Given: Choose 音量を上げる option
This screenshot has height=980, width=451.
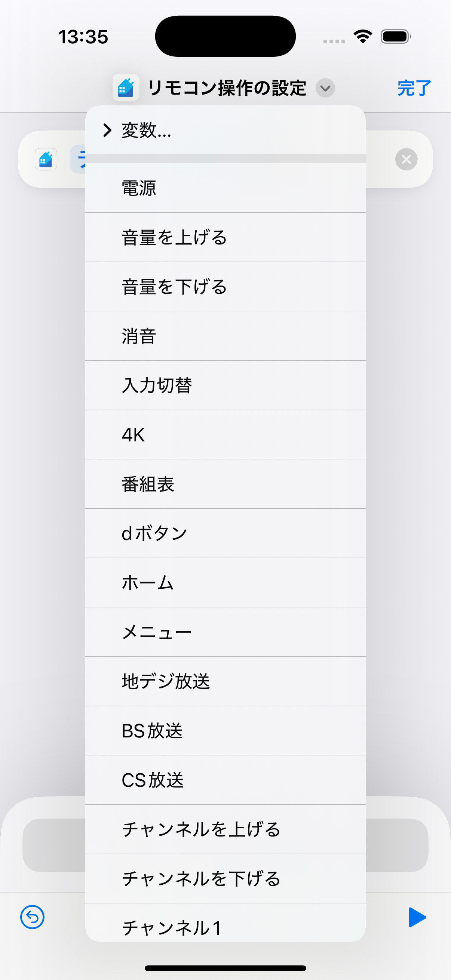Looking at the screenshot, I should click(x=225, y=237).
